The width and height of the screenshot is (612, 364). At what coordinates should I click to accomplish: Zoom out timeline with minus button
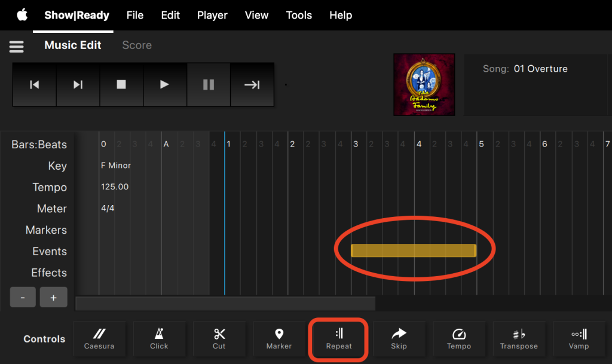pos(23,298)
